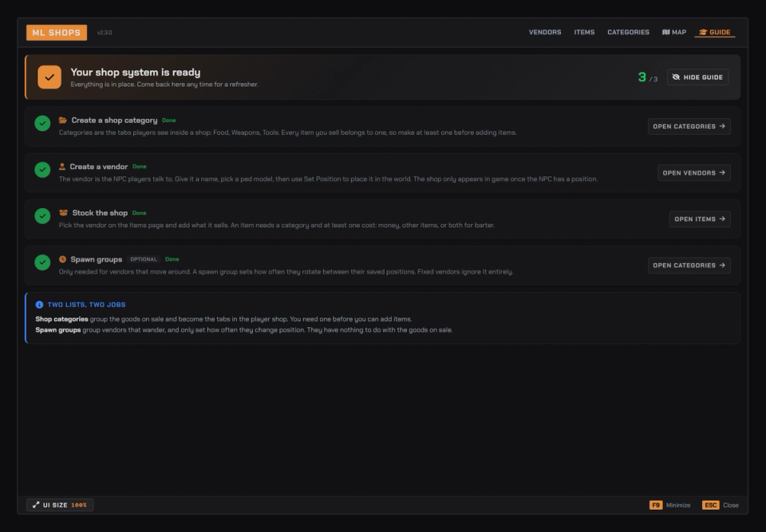Click the bold 'Shop categories' text in info box

(61, 319)
